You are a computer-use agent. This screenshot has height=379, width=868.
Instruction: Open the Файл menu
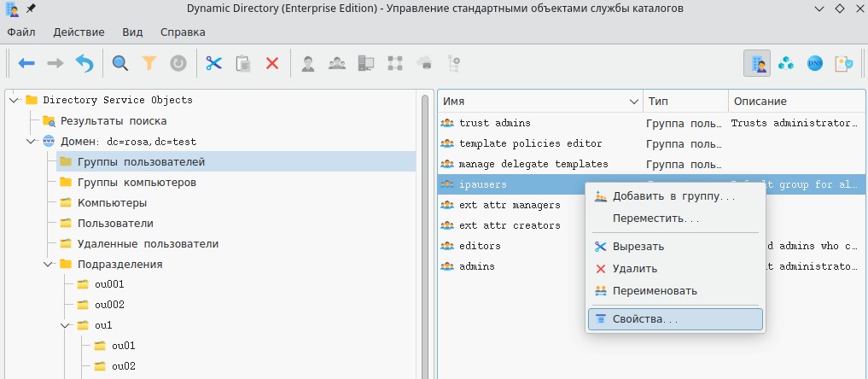coord(21,32)
